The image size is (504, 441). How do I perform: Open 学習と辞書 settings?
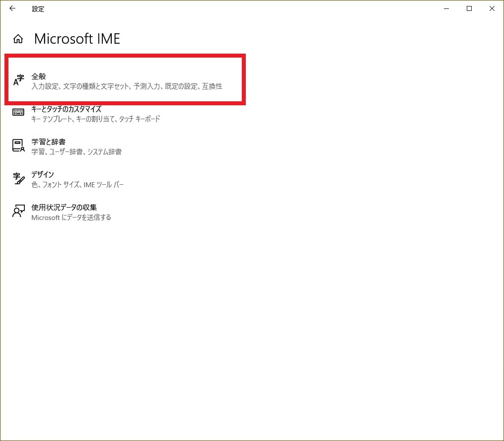point(49,142)
